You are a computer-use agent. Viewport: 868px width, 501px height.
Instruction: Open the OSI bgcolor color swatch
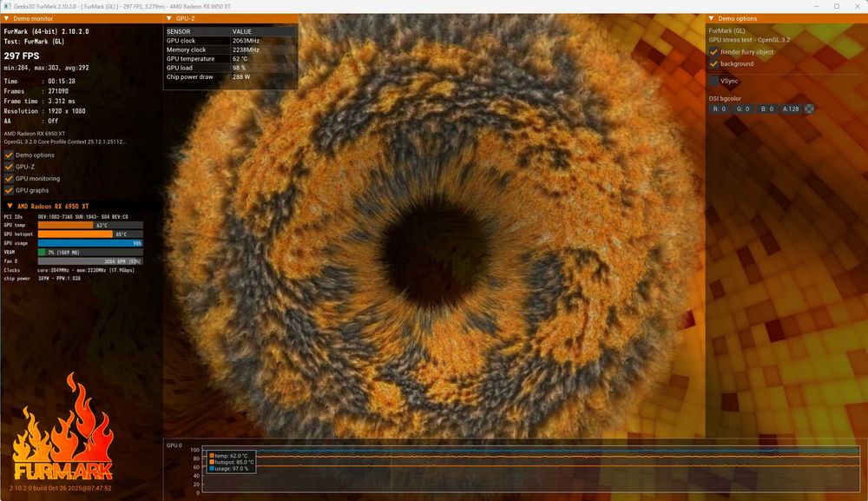809,109
